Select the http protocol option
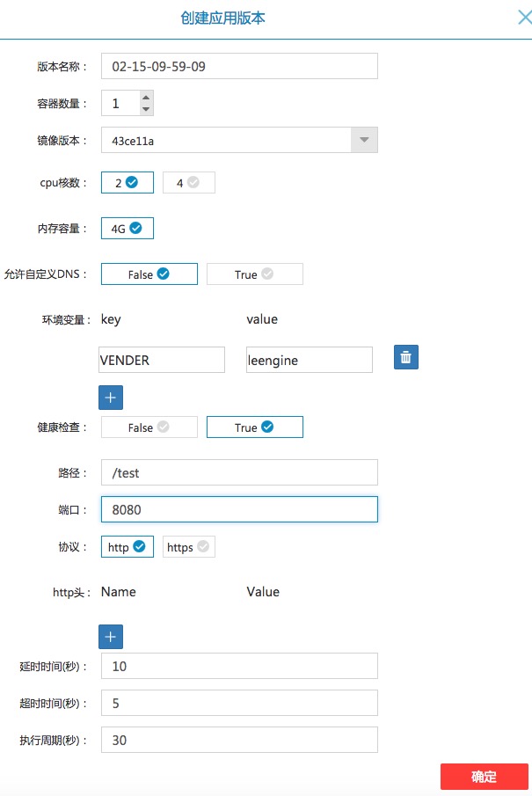This screenshot has height=796, width=532. pyautogui.click(x=127, y=546)
